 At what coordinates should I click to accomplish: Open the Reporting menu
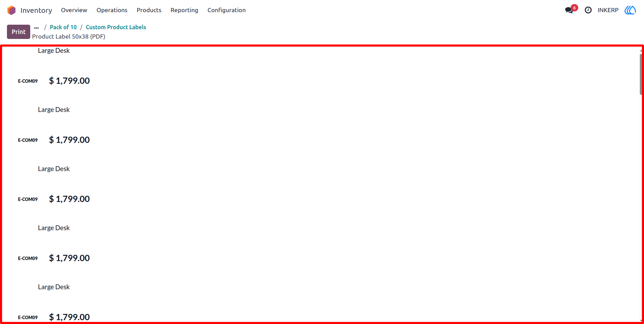(184, 10)
